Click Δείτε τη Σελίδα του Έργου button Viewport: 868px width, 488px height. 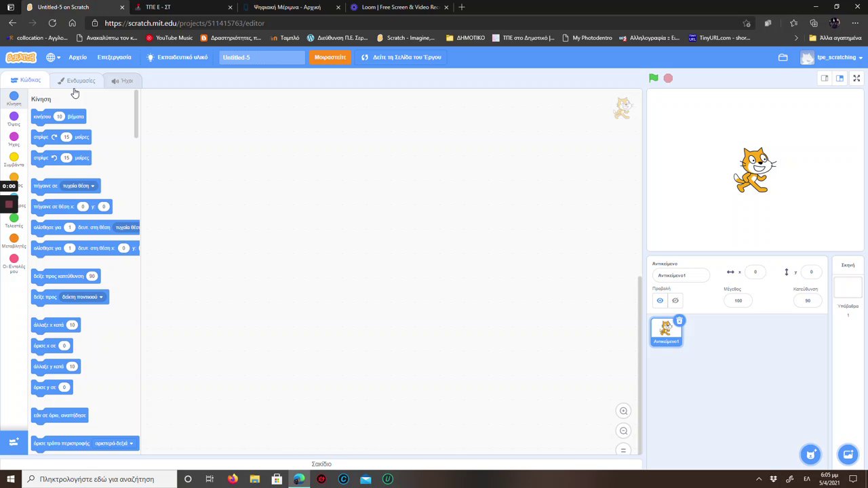pyautogui.click(x=401, y=57)
